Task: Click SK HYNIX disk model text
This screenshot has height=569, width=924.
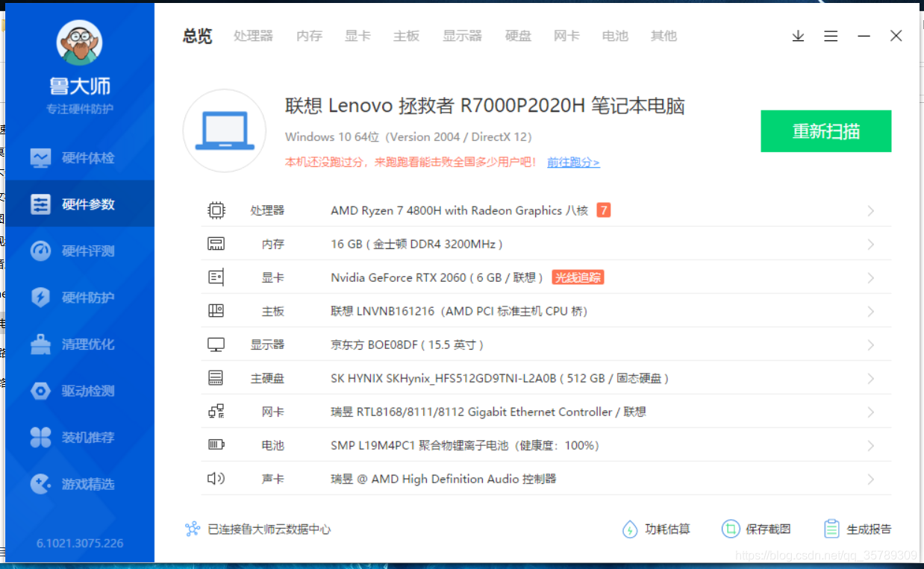Action: click(499, 378)
